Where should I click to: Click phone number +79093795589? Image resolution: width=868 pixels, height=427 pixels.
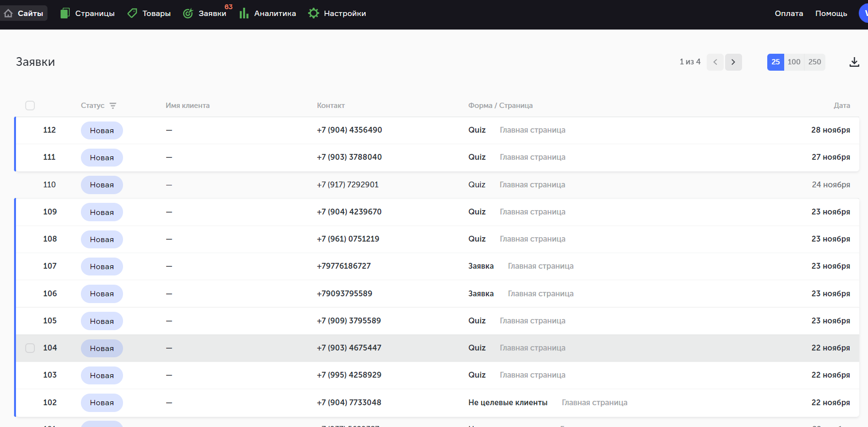344,293
